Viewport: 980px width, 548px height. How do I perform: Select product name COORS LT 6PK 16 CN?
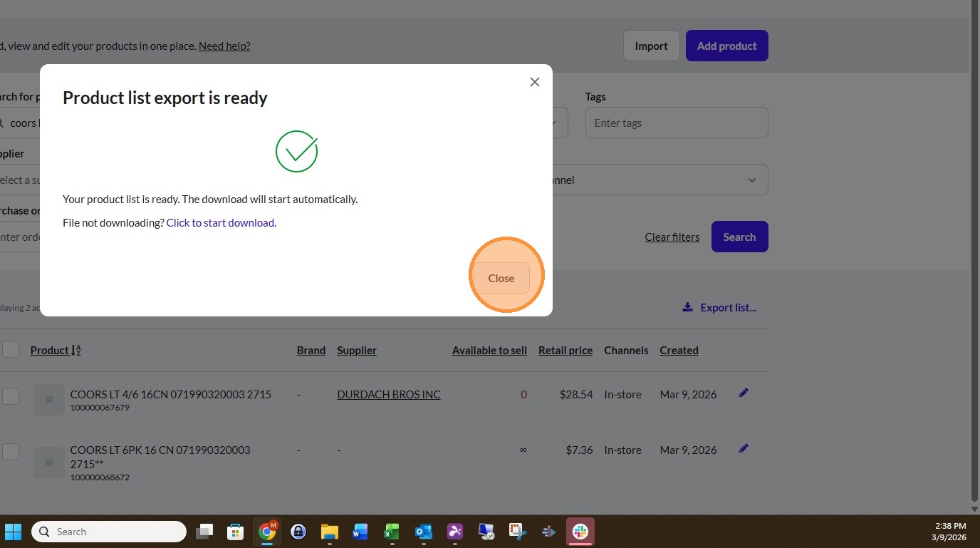[x=160, y=457]
